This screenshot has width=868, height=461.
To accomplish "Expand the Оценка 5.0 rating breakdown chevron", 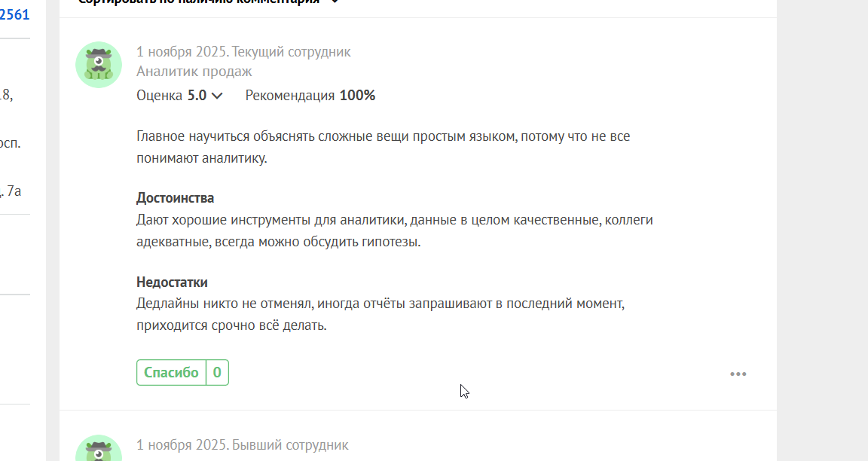I will 217,96.
